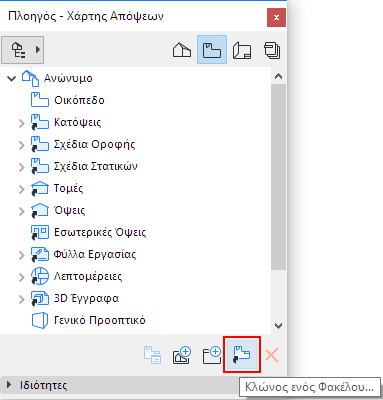The height and width of the screenshot is (400, 383).
Task: Click the tree scrollbar down arrow
Action: pos(278,325)
